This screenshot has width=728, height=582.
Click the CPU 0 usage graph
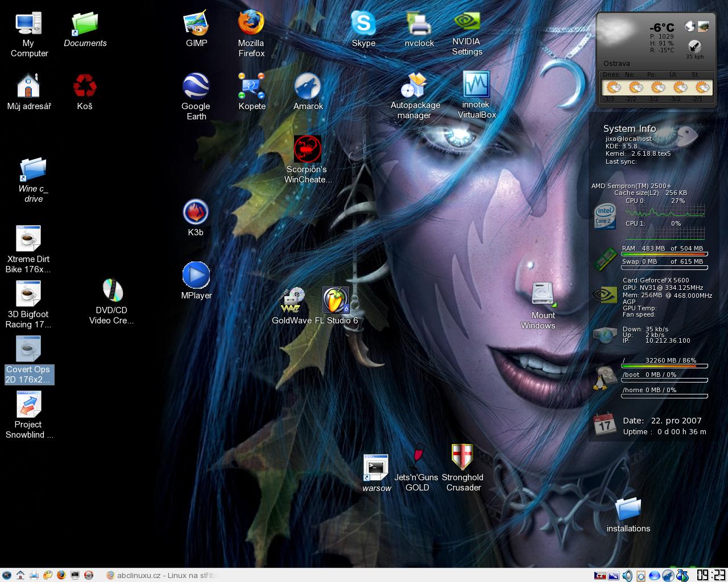click(665, 211)
